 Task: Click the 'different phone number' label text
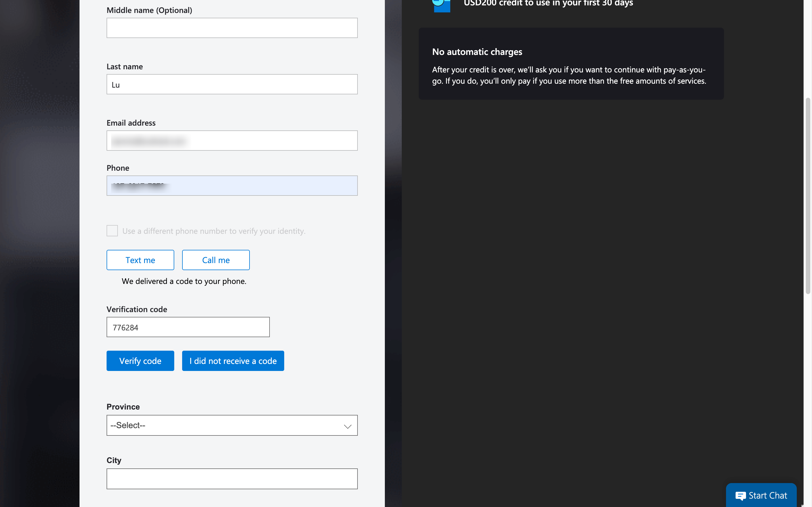click(x=214, y=231)
